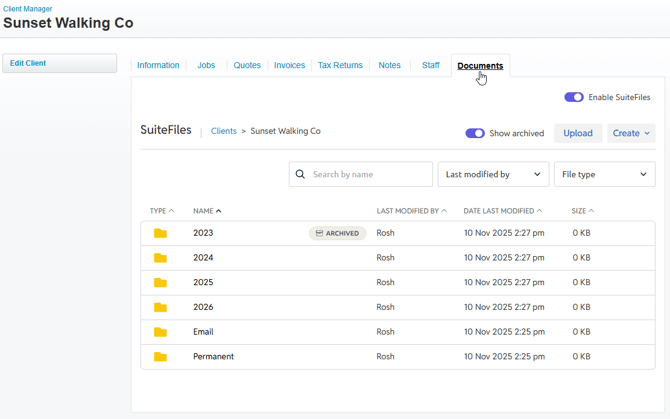The width and height of the screenshot is (670, 419).
Task: Open the 2025 folder icon
Action: (160, 283)
